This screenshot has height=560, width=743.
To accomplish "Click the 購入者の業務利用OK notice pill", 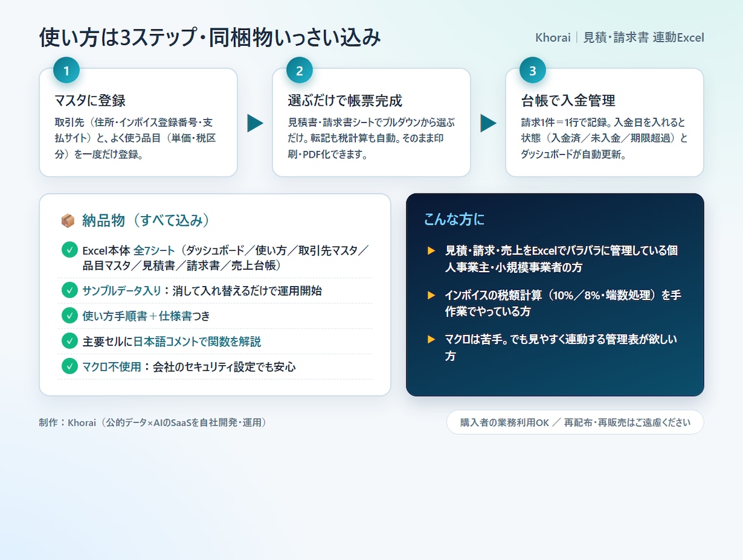I will (575, 422).
